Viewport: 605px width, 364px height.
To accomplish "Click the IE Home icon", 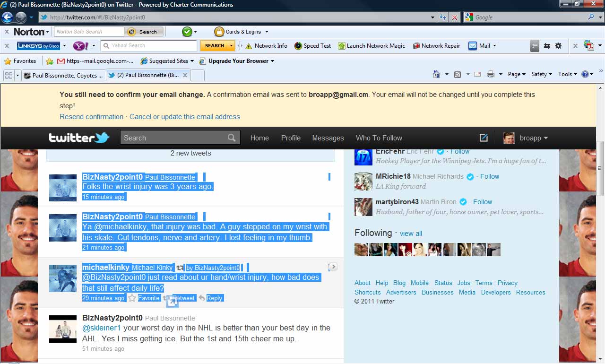I will (437, 74).
